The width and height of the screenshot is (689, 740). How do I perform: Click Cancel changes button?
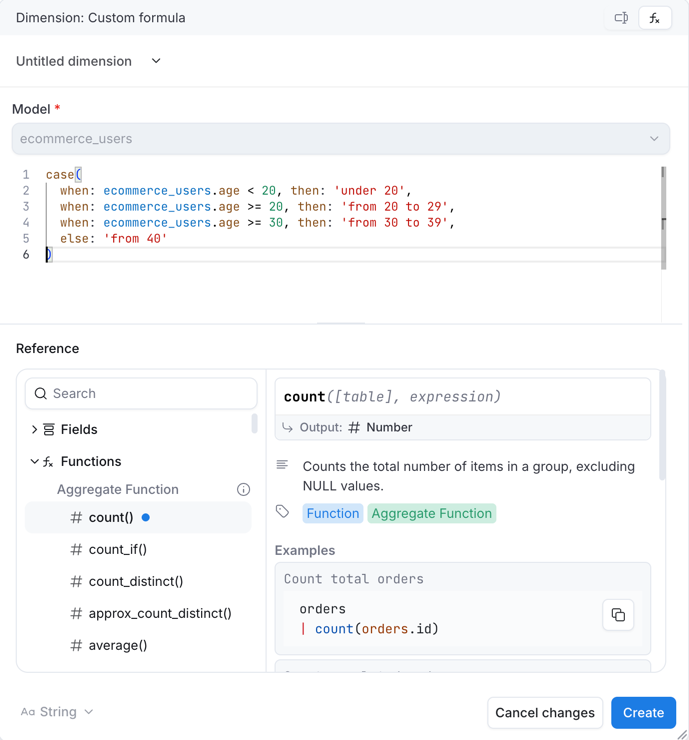tap(545, 713)
